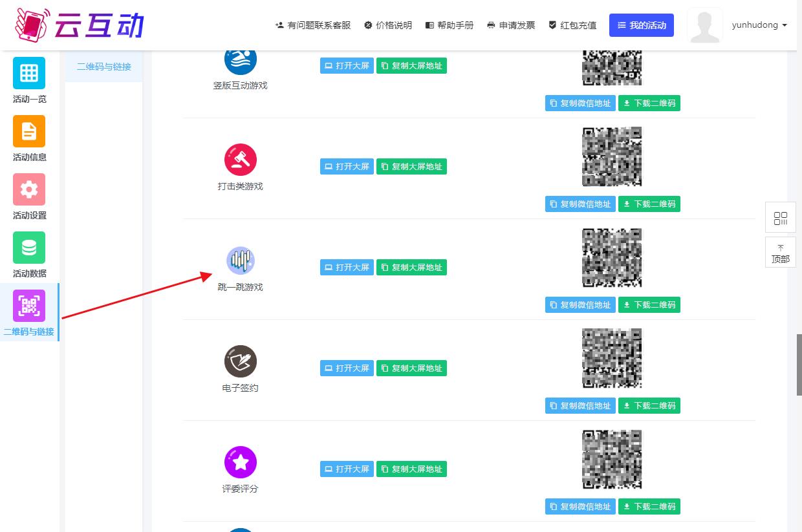The image size is (802, 532).
Task: Click the 评委评分 label text
Action: pyautogui.click(x=241, y=489)
